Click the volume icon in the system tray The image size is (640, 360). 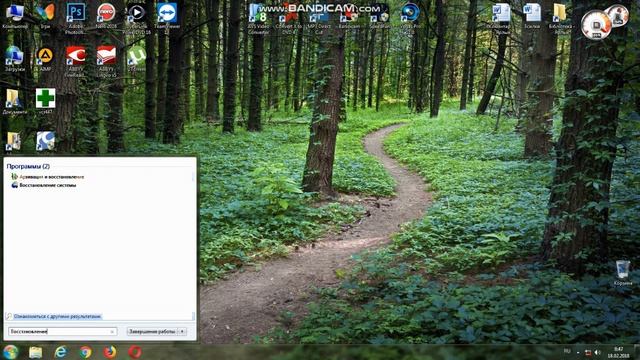598,352
